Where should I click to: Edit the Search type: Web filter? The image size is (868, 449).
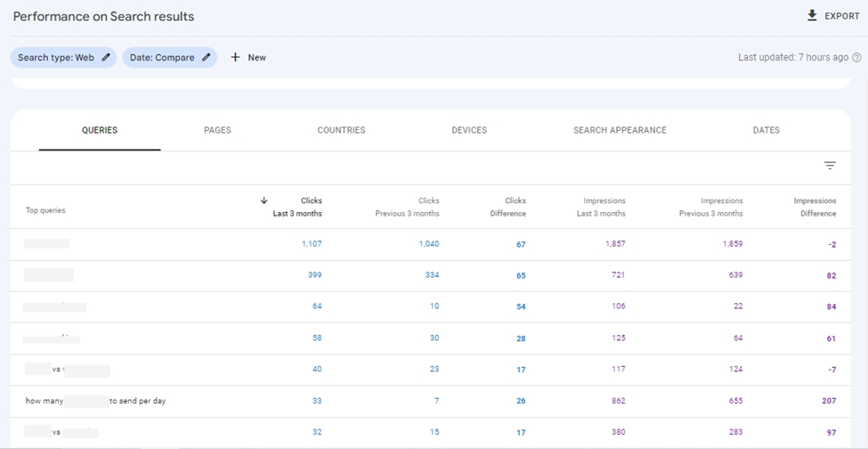point(106,58)
